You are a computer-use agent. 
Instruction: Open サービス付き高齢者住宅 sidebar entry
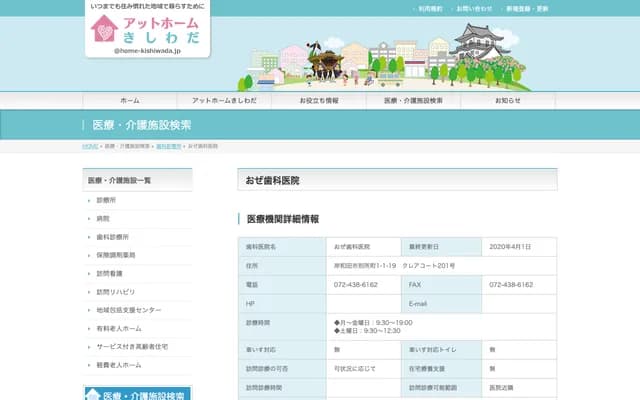coord(131,346)
